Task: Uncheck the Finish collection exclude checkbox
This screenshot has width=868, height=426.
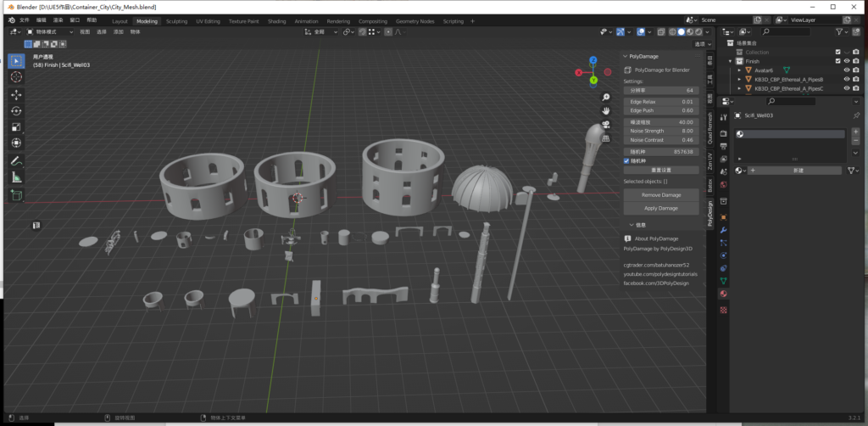Action: pos(838,61)
